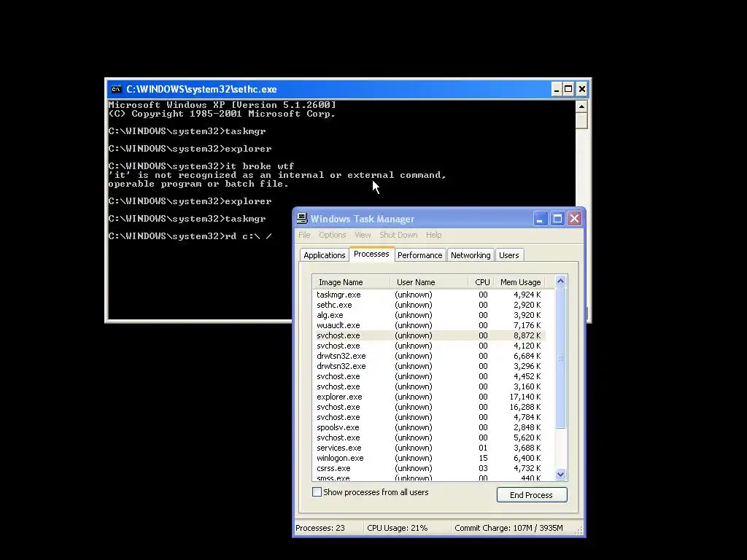The image size is (747, 560).
Task: Select the taskmgr.exe process row
Action: click(429, 295)
